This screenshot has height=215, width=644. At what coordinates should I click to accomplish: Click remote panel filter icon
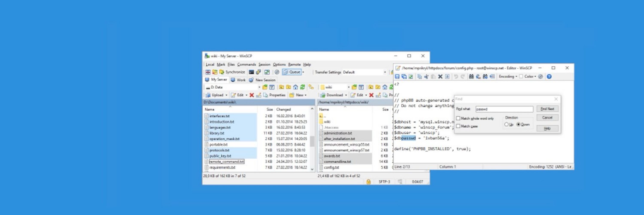pos(361,87)
